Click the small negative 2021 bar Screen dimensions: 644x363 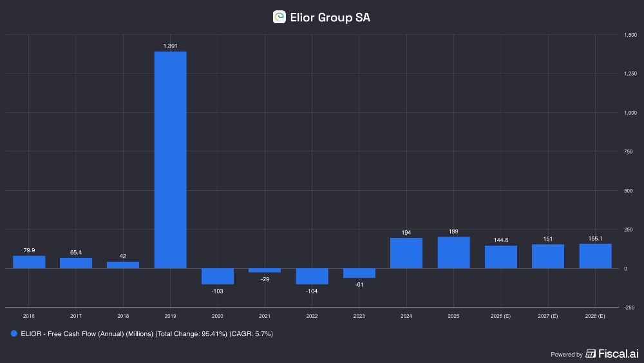click(x=265, y=270)
